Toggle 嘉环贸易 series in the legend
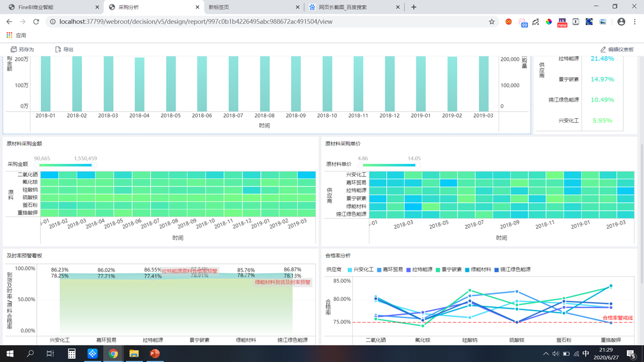This screenshot has width=644, height=362. pos(389,269)
